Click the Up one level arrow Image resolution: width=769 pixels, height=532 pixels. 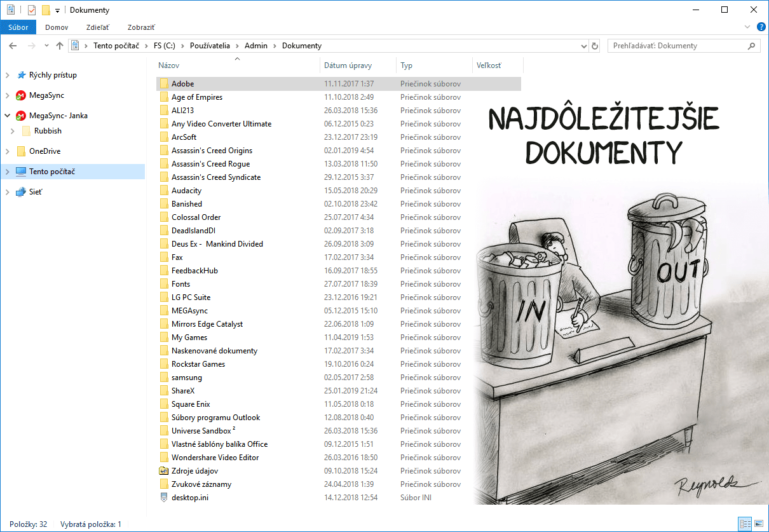click(60, 46)
